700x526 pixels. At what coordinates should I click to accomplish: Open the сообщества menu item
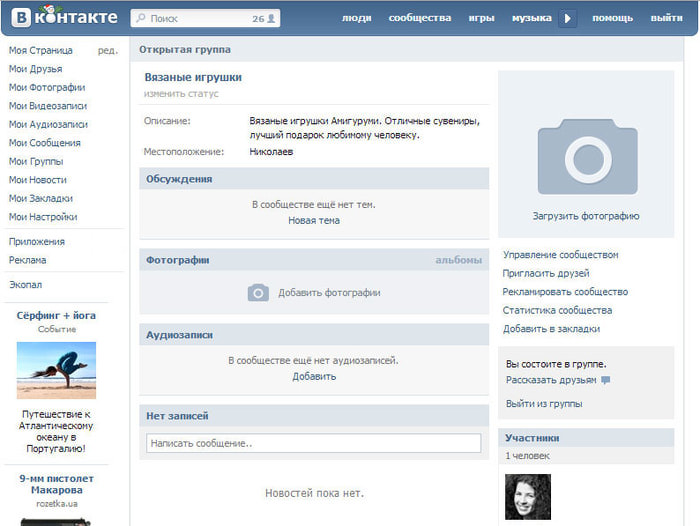419,18
